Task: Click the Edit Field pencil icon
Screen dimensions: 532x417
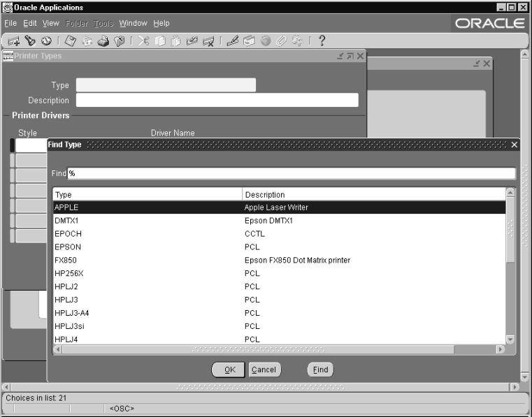Action: 232,41
